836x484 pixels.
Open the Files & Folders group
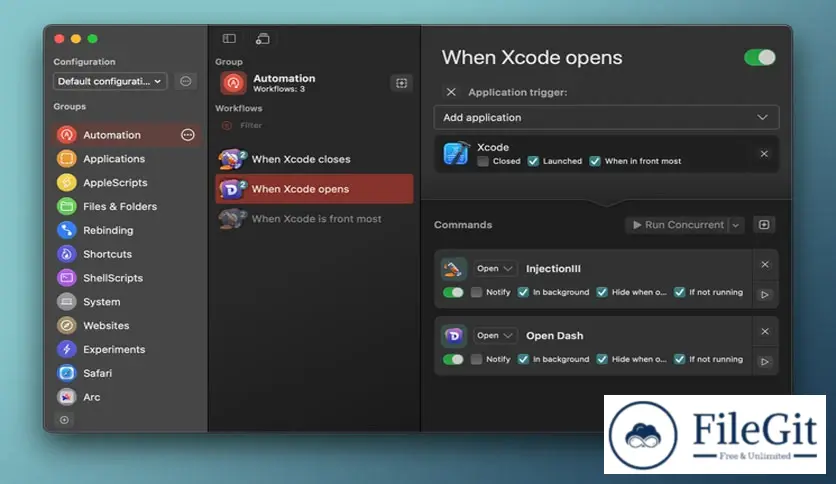[x=126, y=206]
